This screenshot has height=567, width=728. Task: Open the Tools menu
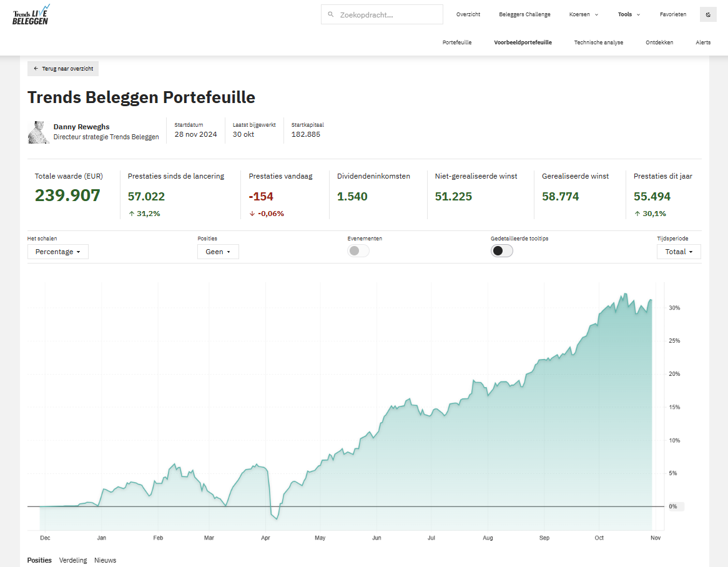(x=629, y=14)
